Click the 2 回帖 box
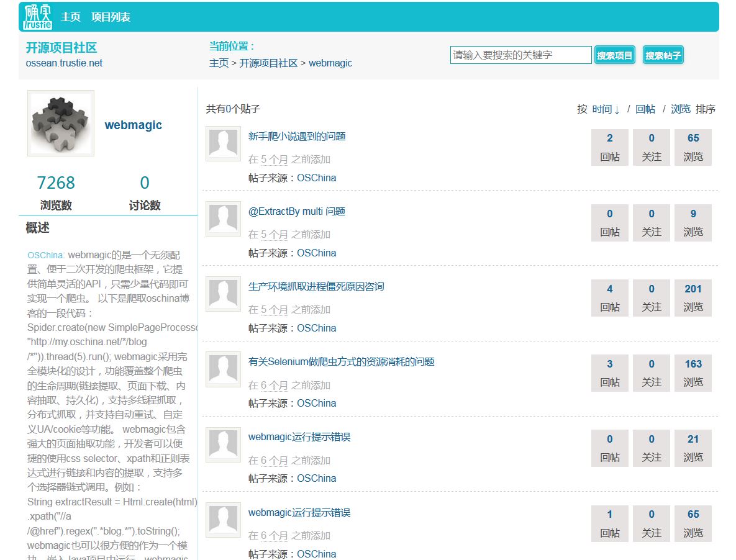736x560 pixels. [610, 147]
